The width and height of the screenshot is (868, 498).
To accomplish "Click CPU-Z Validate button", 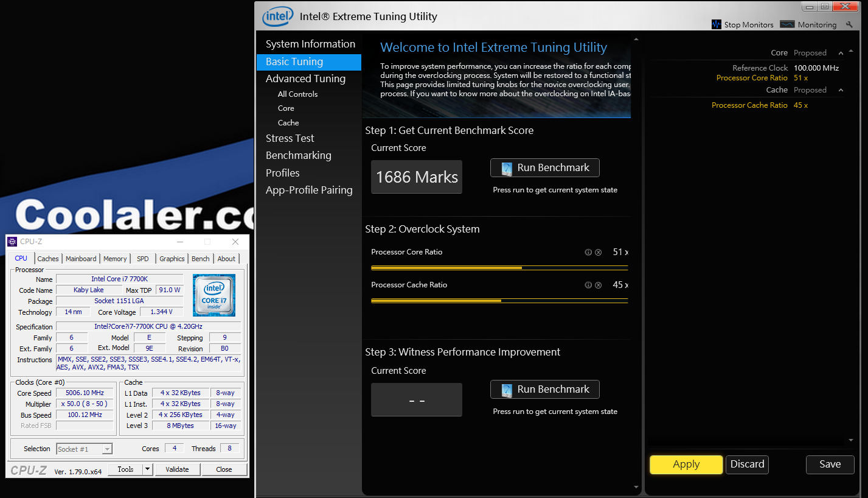I will (x=177, y=469).
